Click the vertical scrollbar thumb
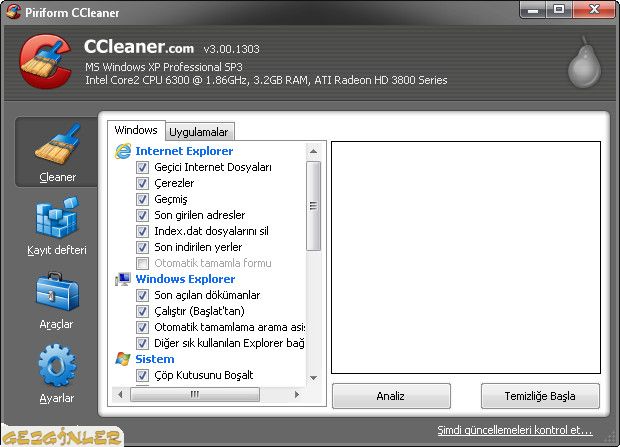Image resolution: width=620 pixels, height=447 pixels. [x=314, y=206]
